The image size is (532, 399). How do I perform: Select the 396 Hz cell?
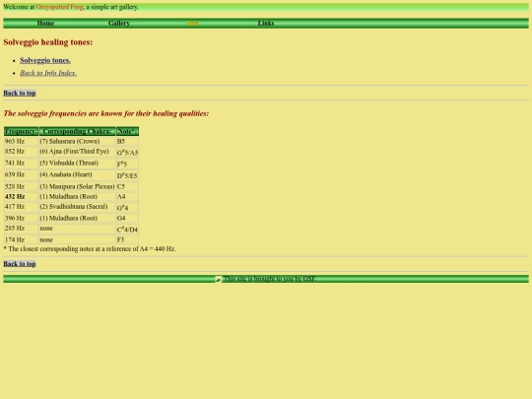tap(21, 218)
